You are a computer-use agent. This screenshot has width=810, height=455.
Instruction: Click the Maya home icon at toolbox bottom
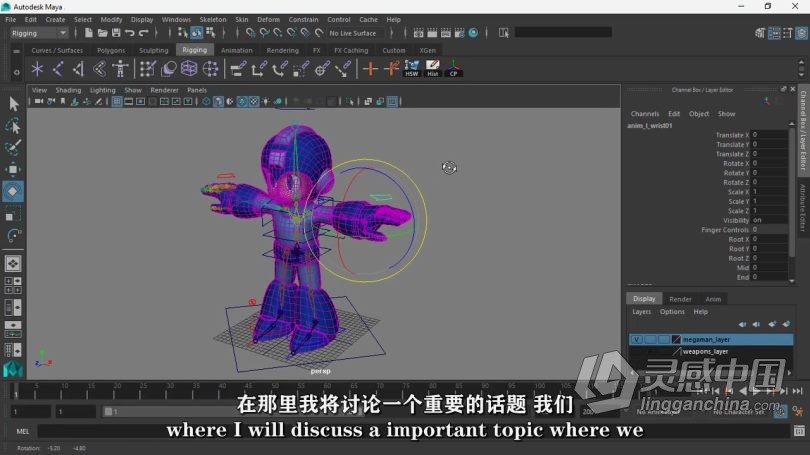13,369
